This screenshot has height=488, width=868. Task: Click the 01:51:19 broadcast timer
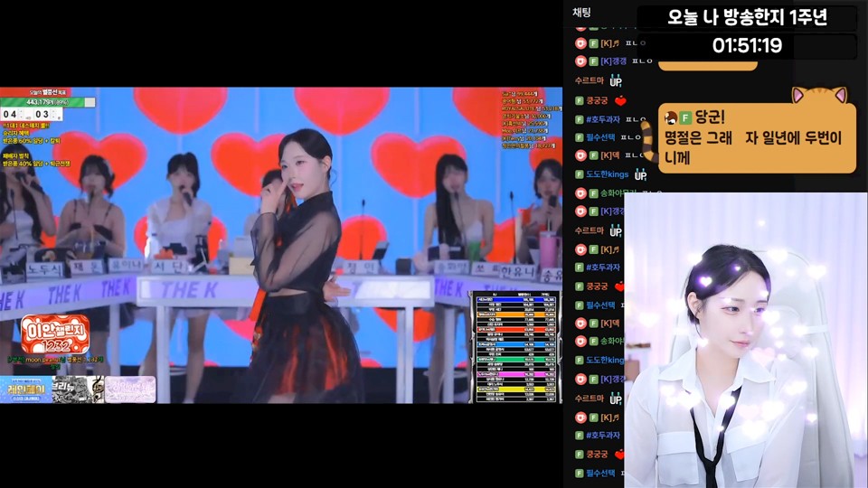[747, 45]
